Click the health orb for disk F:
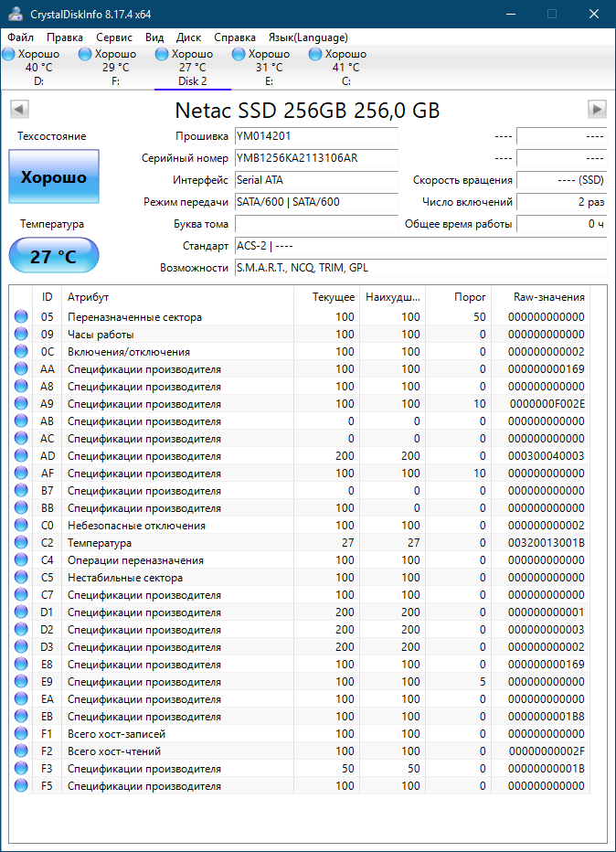This screenshot has width=616, height=852. (x=85, y=54)
